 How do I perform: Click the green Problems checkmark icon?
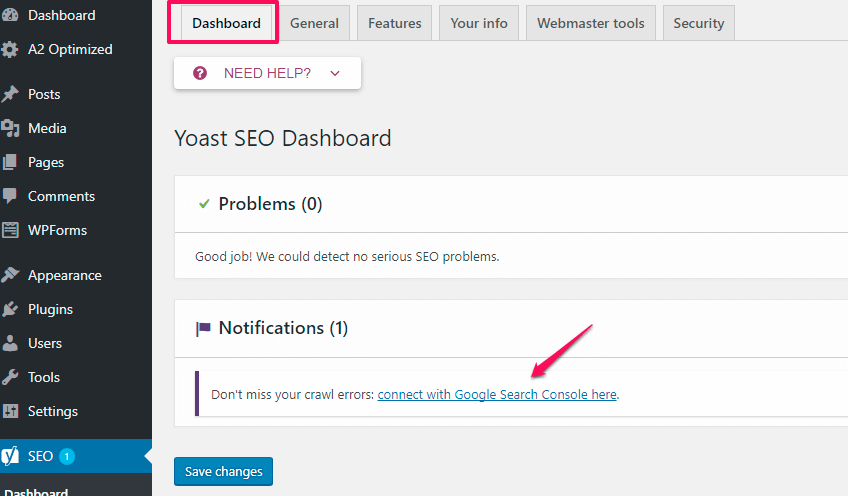pos(204,204)
